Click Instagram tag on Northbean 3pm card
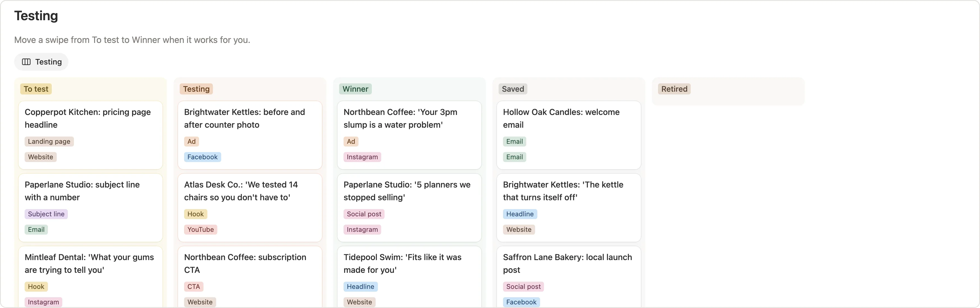This screenshot has width=980, height=308. pos(362,157)
